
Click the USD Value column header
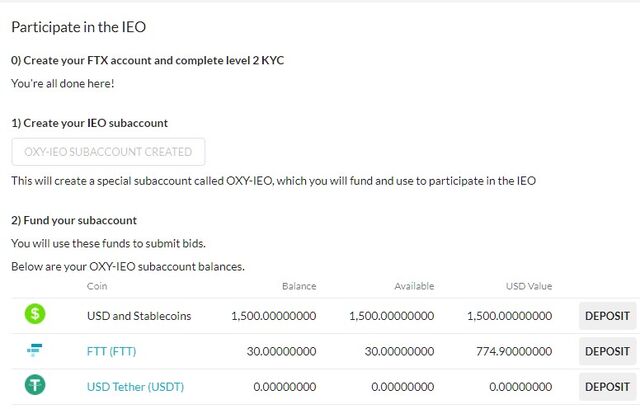pyautogui.click(x=529, y=286)
